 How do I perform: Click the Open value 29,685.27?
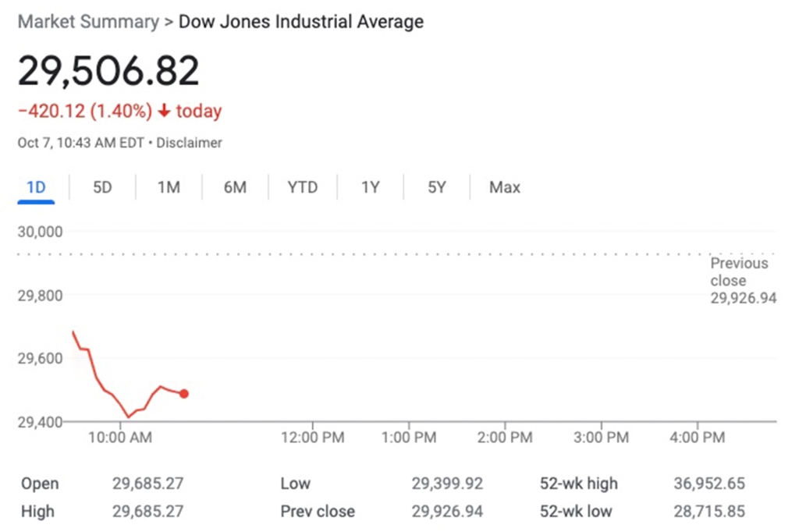(147, 484)
